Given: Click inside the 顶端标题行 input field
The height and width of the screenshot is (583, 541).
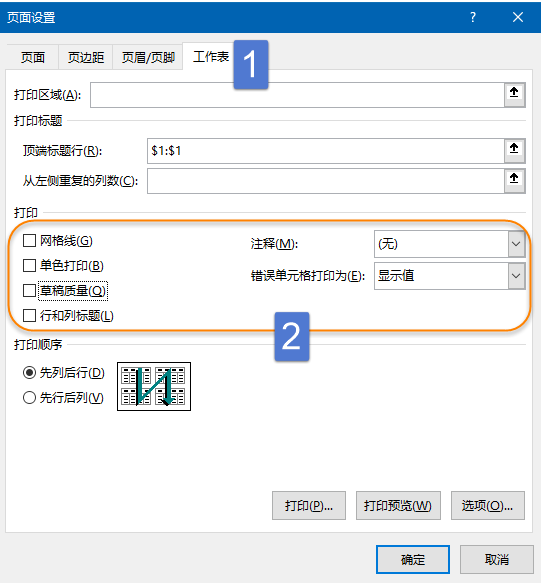Looking at the screenshot, I should [326, 151].
